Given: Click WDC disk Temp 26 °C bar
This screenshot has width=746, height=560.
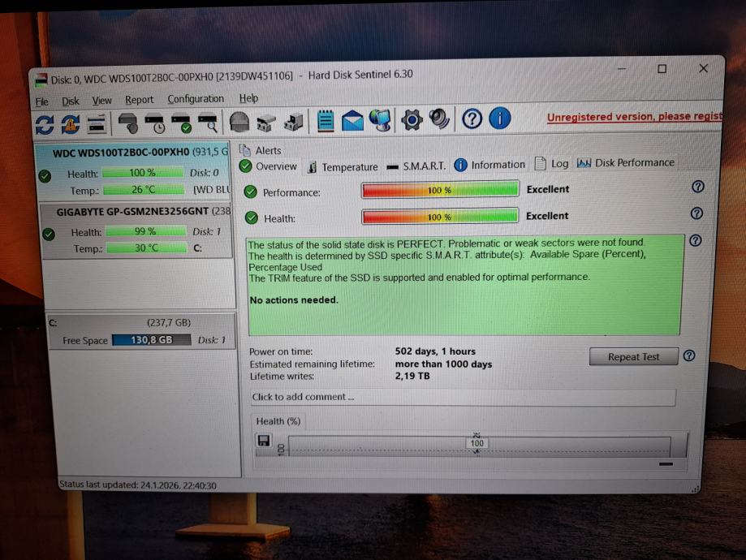Looking at the screenshot, I should tap(143, 189).
